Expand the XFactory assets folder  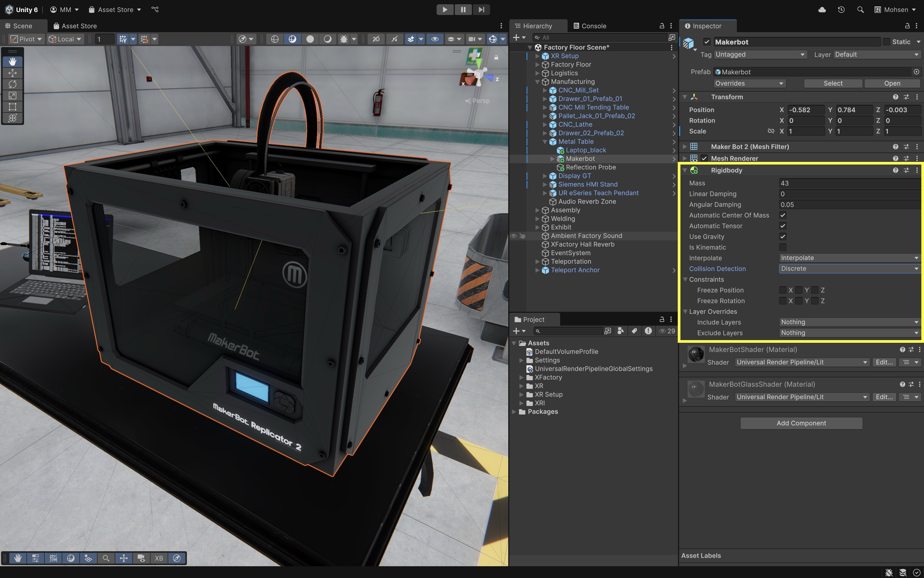[x=522, y=377]
